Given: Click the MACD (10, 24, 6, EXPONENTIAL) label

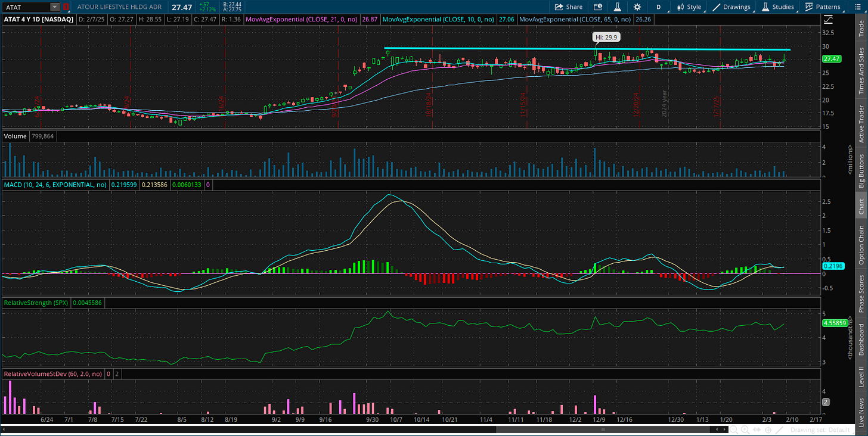Looking at the screenshot, I should click(x=55, y=185).
